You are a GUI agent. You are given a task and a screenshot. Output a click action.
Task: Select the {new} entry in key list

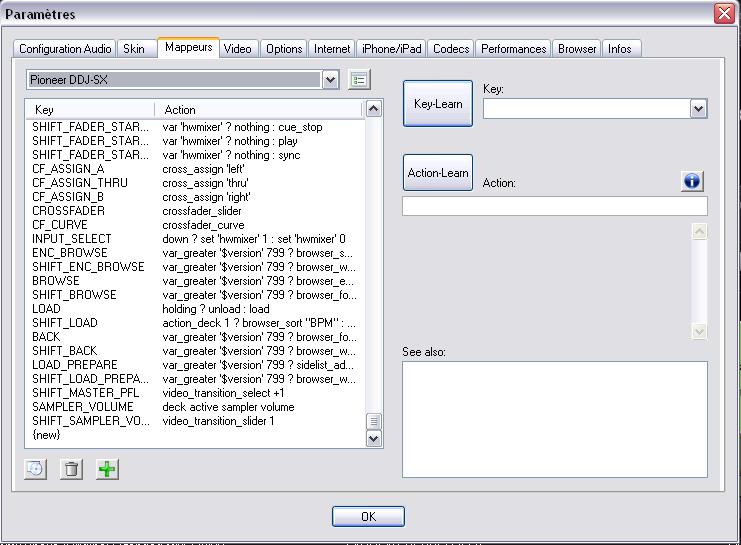(x=46, y=435)
